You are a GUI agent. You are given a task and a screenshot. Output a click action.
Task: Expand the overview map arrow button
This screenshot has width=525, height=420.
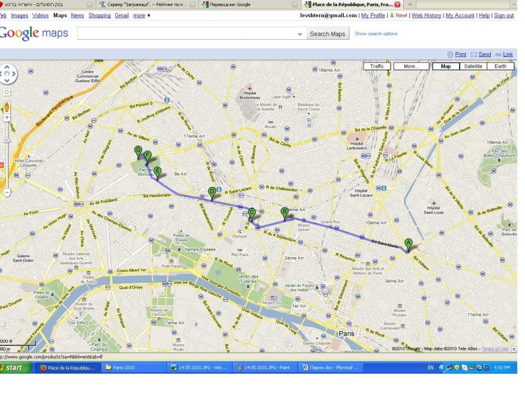(514, 349)
